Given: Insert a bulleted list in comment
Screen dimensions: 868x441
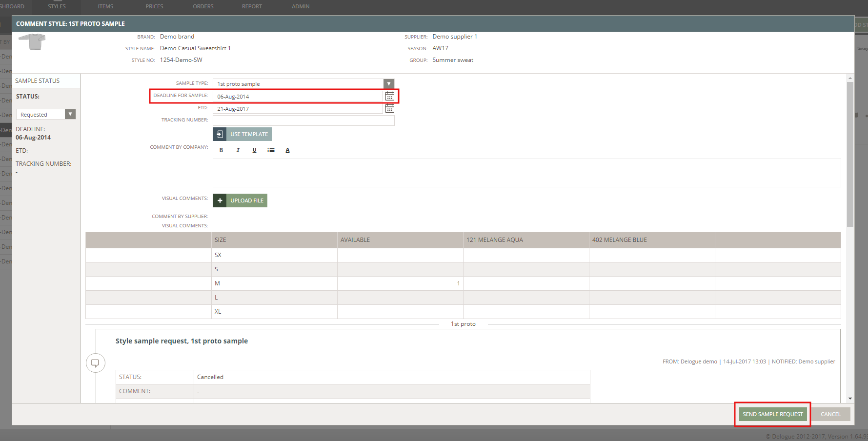Looking at the screenshot, I should 271,150.
